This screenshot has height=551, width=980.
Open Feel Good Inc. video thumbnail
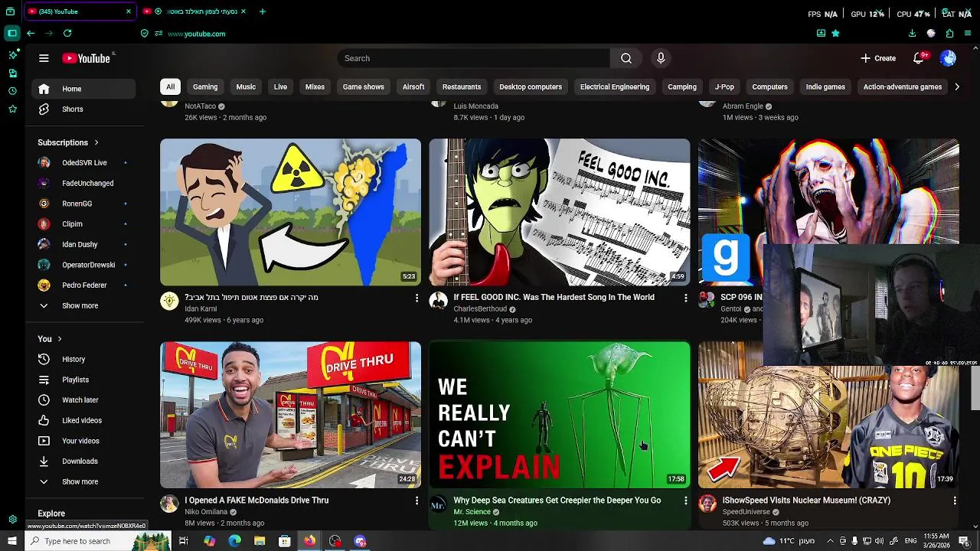[x=559, y=212]
